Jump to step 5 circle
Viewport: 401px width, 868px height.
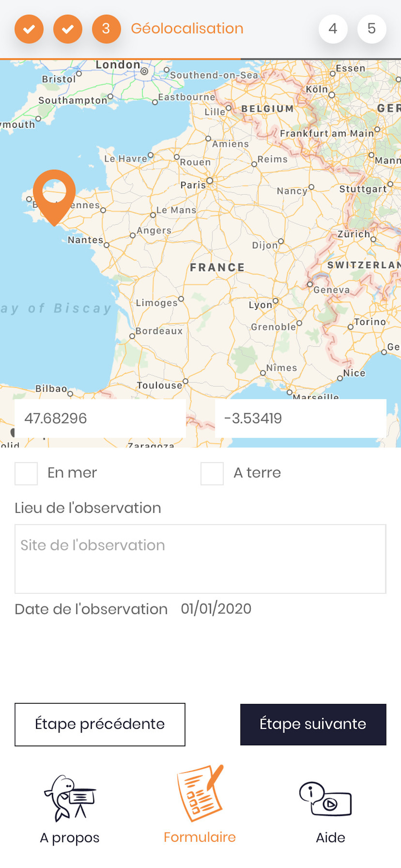(372, 29)
